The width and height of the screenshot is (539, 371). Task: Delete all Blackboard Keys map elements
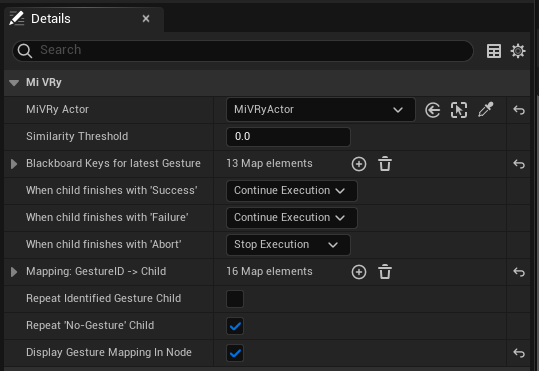(x=385, y=164)
